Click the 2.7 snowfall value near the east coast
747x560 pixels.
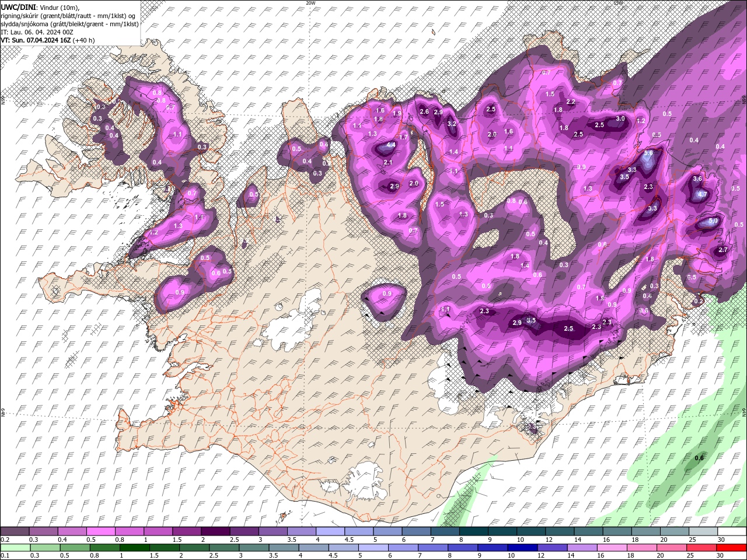point(723,250)
